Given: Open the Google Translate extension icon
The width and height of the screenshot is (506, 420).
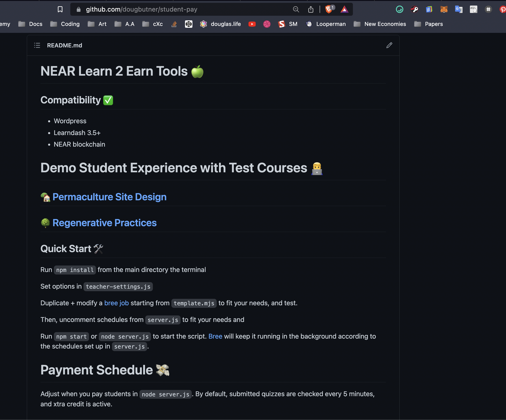Looking at the screenshot, I should point(459,9).
